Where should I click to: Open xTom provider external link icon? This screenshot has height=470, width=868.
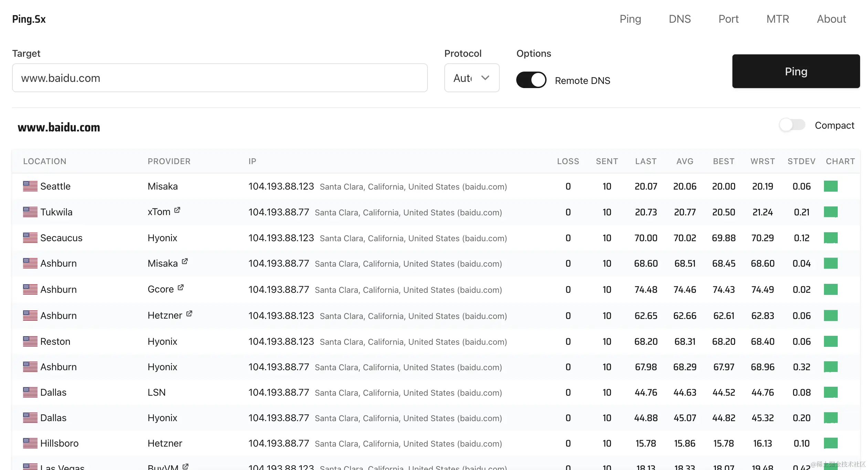(177, 210)
